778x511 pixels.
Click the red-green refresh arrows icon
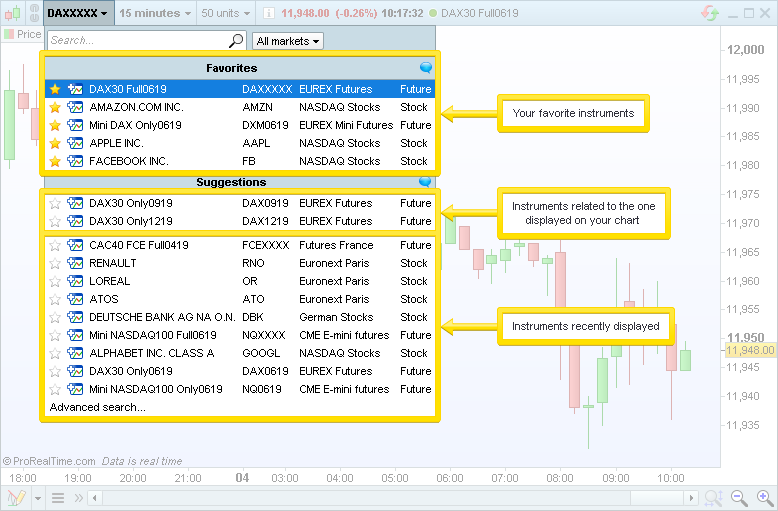point(710,13)
